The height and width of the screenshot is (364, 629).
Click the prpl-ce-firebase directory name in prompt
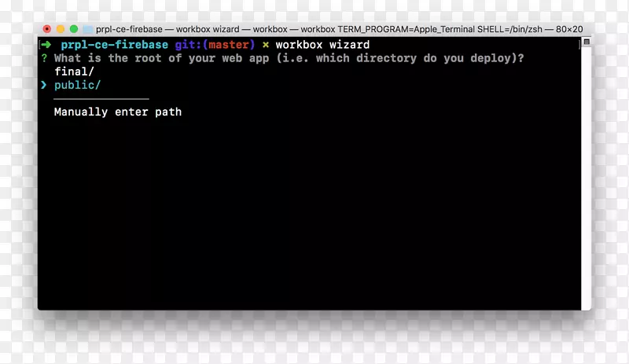coord(114,45)
